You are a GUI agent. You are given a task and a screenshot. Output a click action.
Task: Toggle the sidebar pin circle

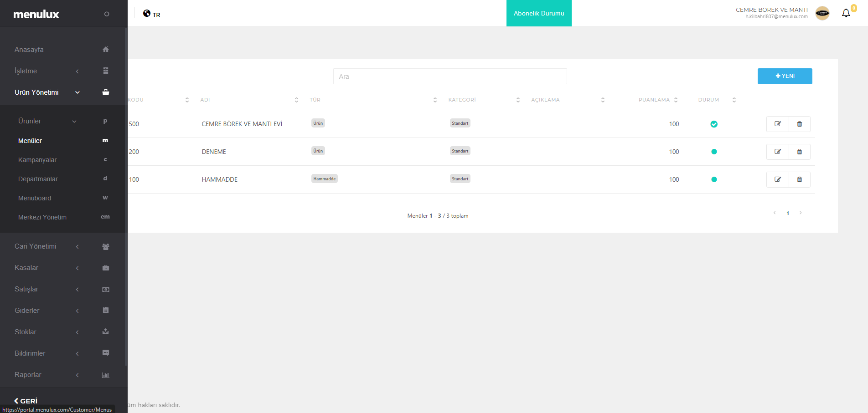click(x=107, y=14)
